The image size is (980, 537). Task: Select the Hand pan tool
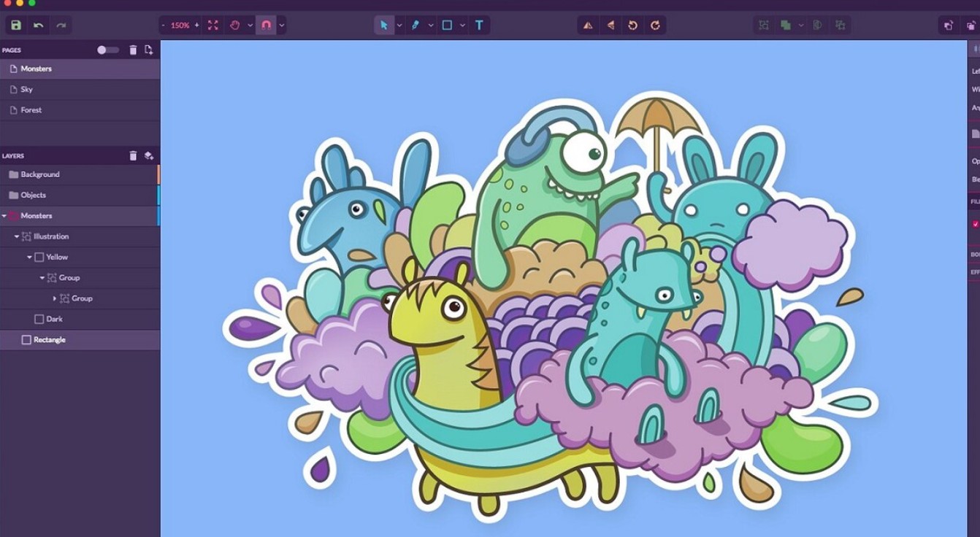tap(234, 25)
